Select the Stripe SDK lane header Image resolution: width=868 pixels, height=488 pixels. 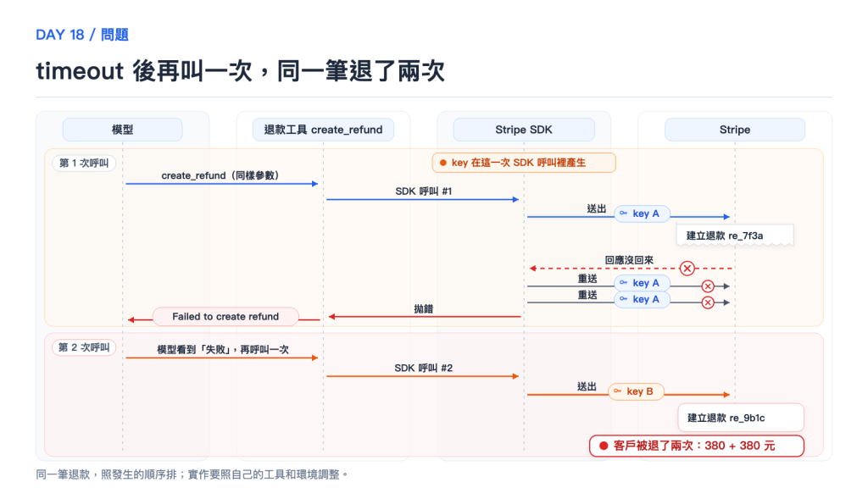pos(524,130)
